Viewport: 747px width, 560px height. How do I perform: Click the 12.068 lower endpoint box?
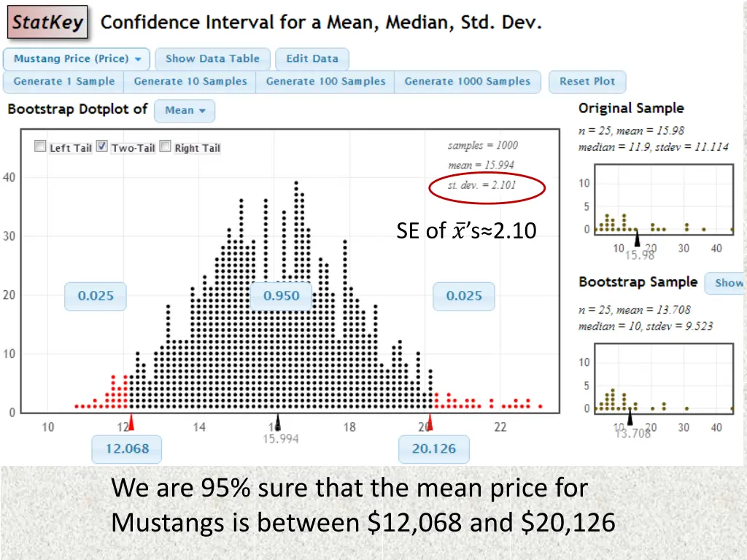pyautogui.click(x=127, y=448)
